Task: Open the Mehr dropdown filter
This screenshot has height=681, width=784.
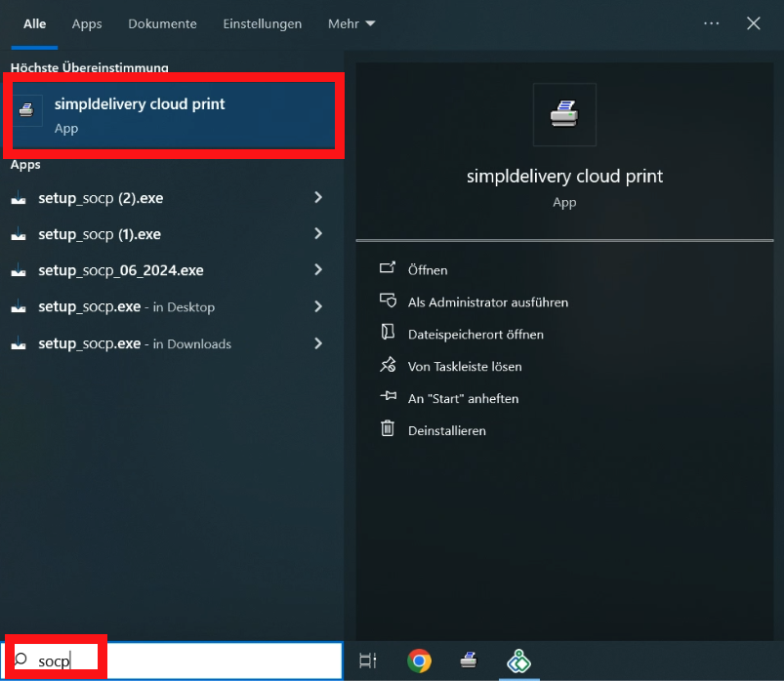Action: tap(351, 23)
